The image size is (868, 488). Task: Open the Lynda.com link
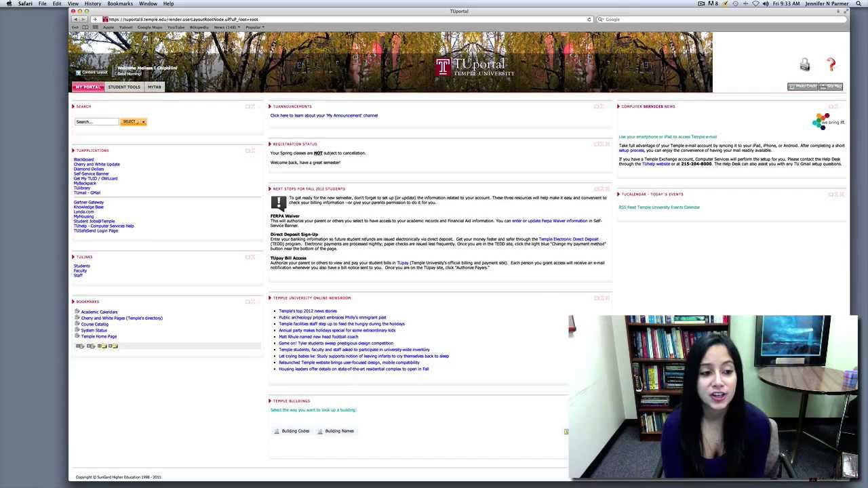click(84, 212)
